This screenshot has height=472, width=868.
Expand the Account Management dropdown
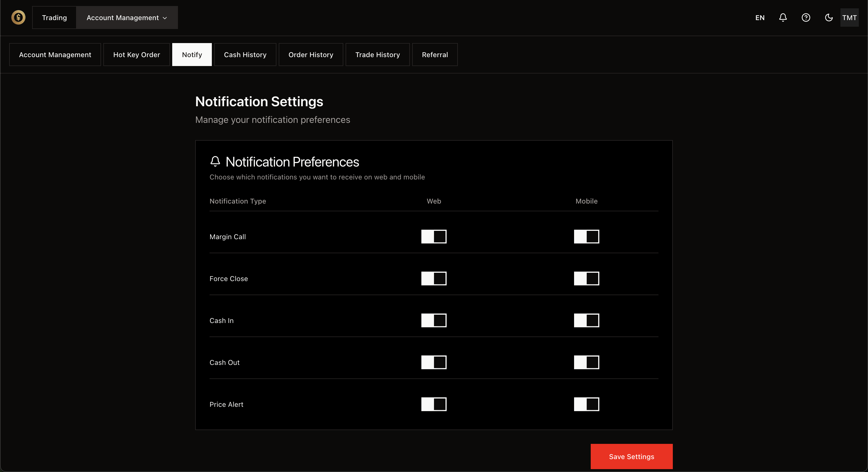127,18
